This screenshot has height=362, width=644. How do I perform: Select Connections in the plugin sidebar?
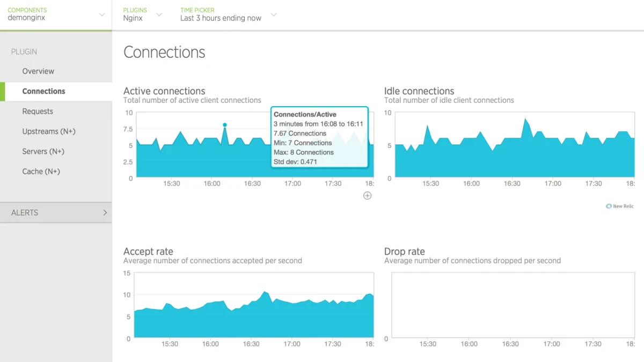tap(43, 91)
